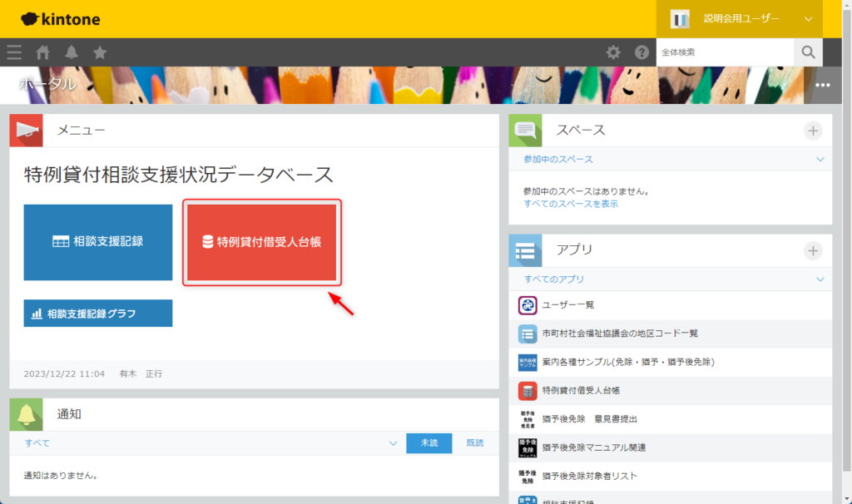The width and height of the screenshot is (852, 504).
Task: Open the red 特例貸付借受人台帳 button
Action: pos(262,242)
